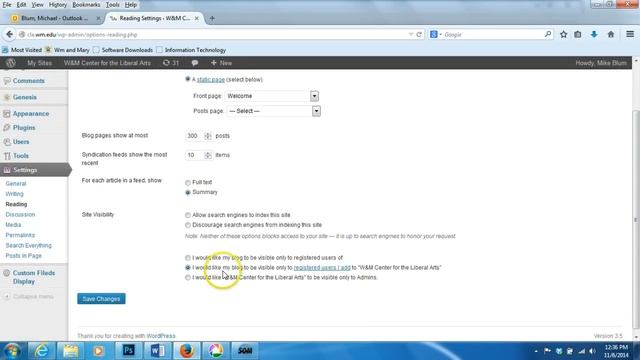Open the File menu

(7, 5)
